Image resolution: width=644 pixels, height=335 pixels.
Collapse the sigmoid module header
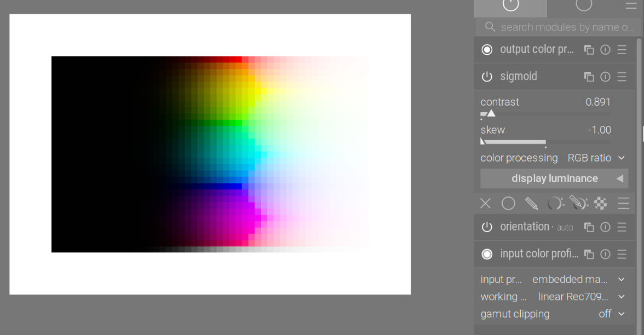click(x=519, y=77)
